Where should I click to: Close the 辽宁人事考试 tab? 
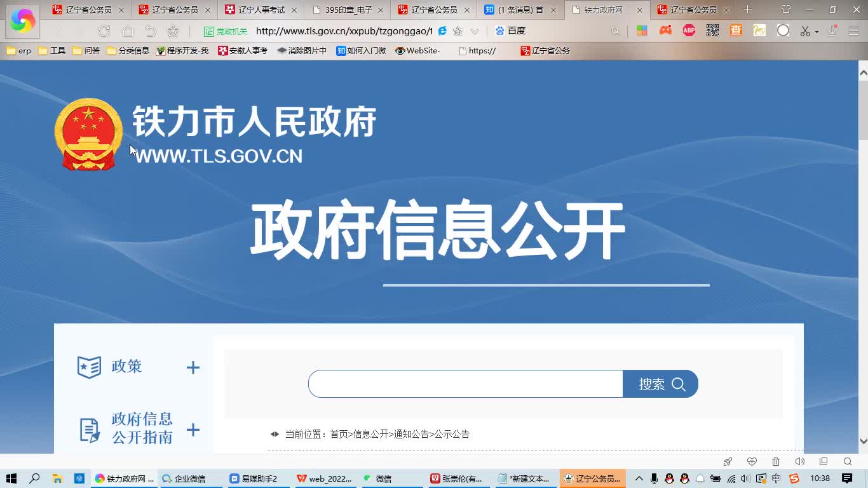294,10
